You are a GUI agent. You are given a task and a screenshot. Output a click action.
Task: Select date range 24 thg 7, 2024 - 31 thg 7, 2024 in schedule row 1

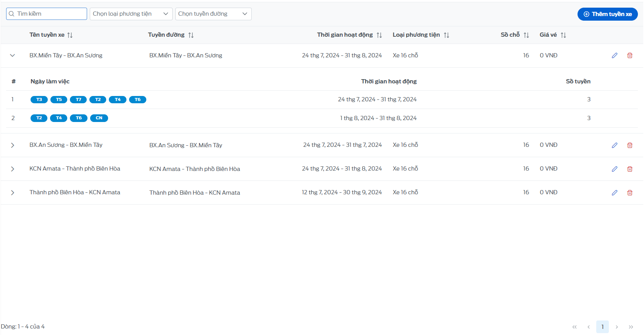click(377, 99)
